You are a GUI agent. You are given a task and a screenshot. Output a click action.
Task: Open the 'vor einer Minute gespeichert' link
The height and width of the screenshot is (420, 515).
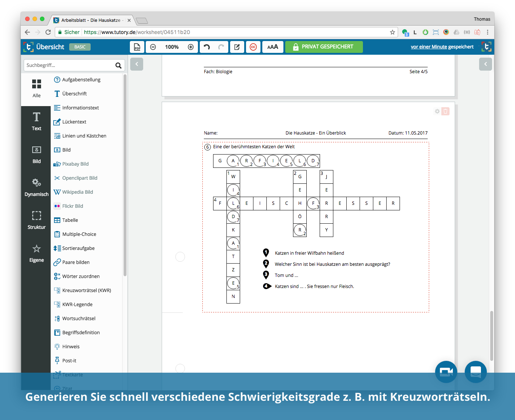click(442, 47)
